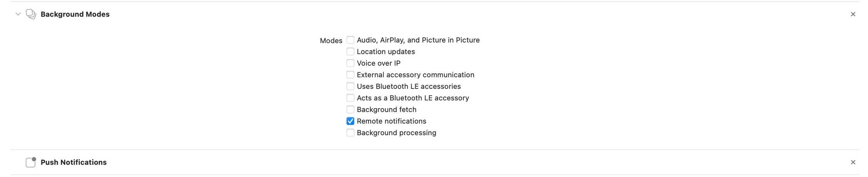Toggle External accessory communication checkbox

click(350, 75)
